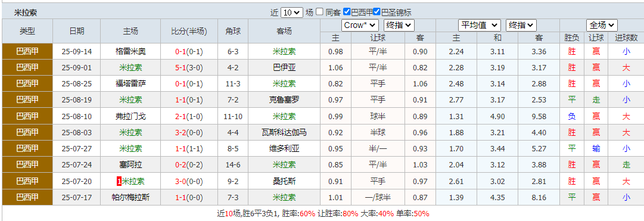Click the 让胜率:80% summary value
644x221 pixels.
coord(338,214)
